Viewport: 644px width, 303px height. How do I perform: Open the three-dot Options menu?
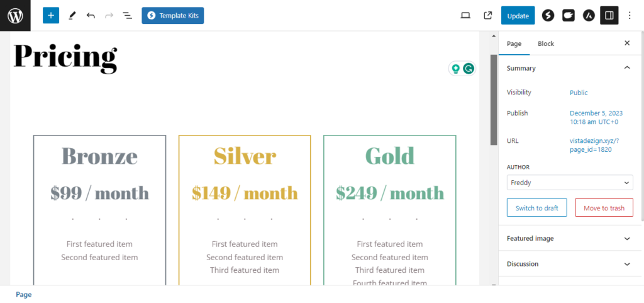tap(630, 16)
